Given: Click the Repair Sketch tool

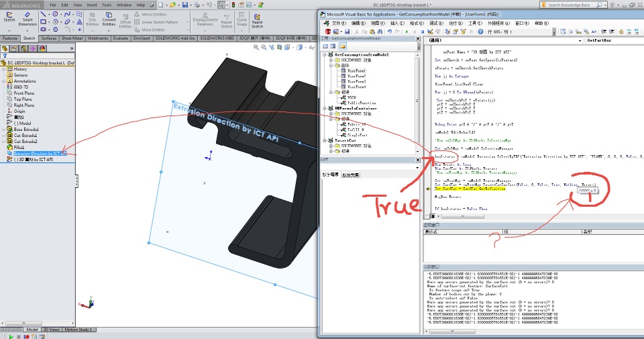Looking at the screenshot, I should tap(227, 21).
